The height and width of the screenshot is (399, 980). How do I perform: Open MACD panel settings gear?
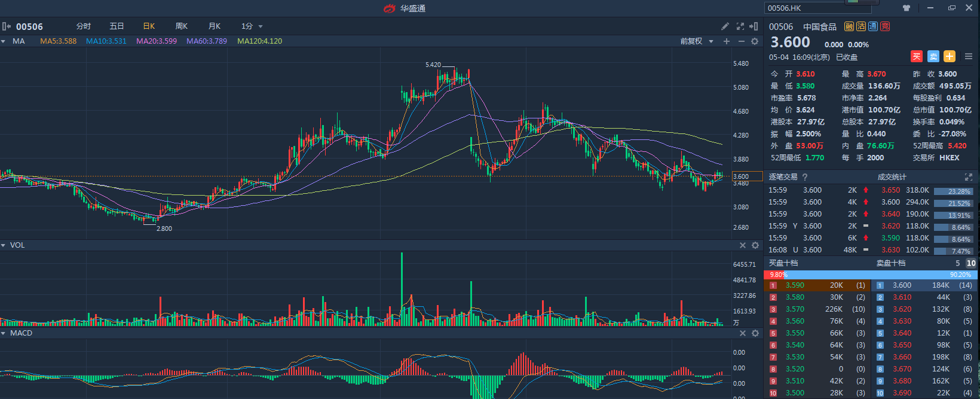pos(755,333)
